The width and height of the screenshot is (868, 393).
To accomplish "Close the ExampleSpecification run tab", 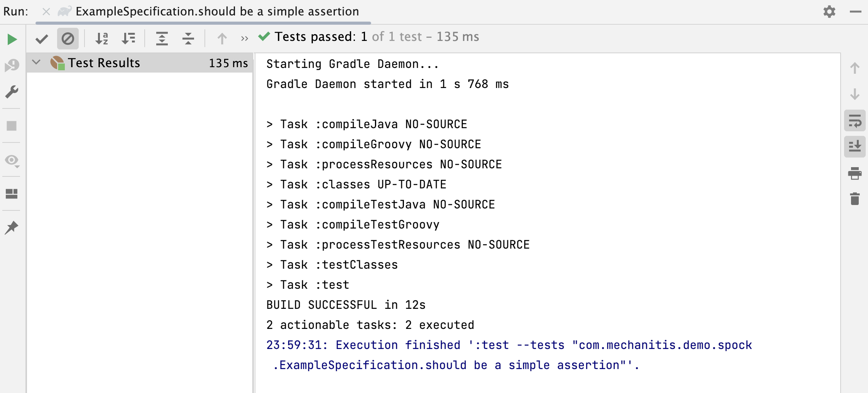I will click(x=46, y=12).
